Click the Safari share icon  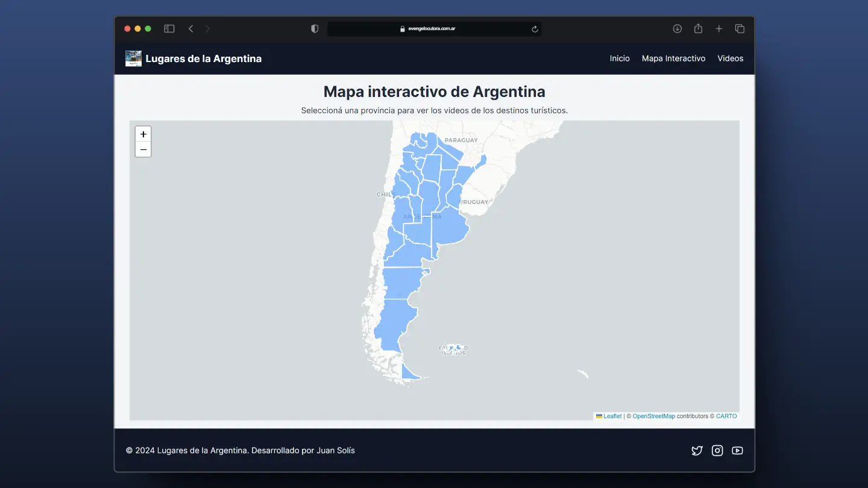698,28
